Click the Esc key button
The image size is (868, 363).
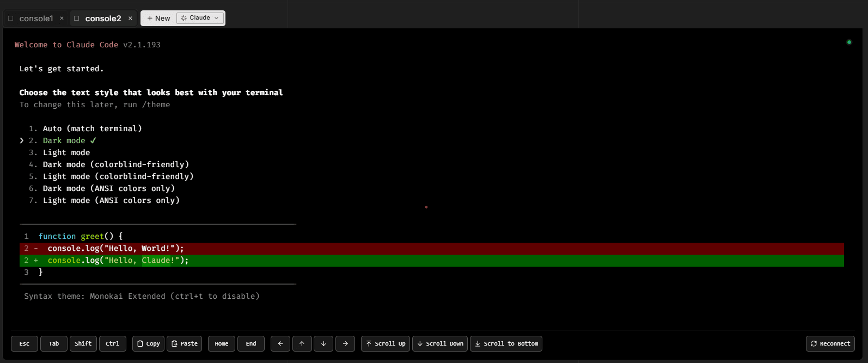25,343
